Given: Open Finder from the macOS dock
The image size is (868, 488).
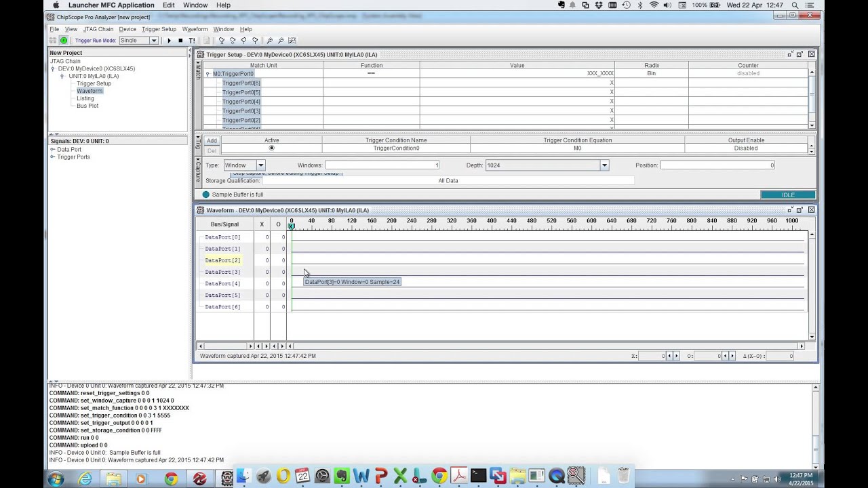Looking at the screenshot, I should click(x=243, y=476).
